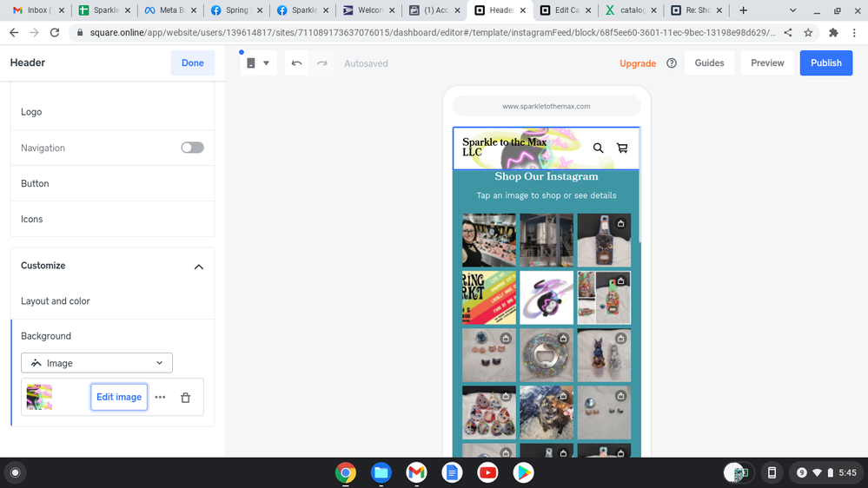Click the shopping cart icon in preview

click(622, 148)
